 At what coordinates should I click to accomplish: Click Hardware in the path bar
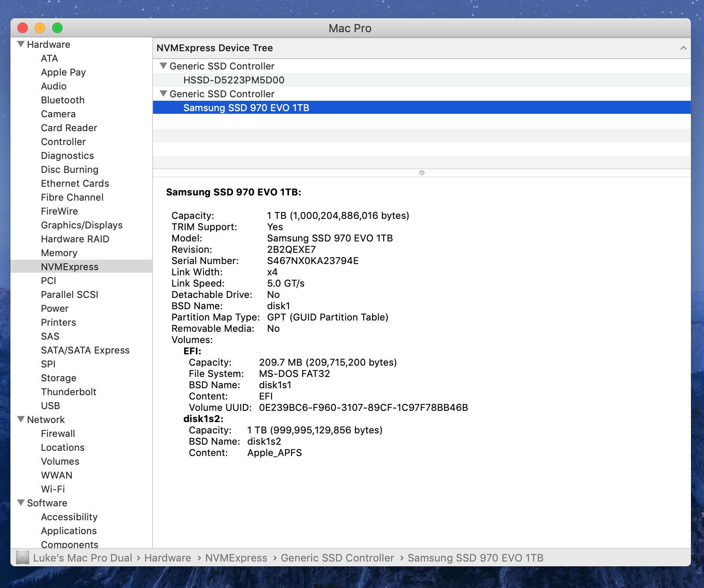point(168,558)
